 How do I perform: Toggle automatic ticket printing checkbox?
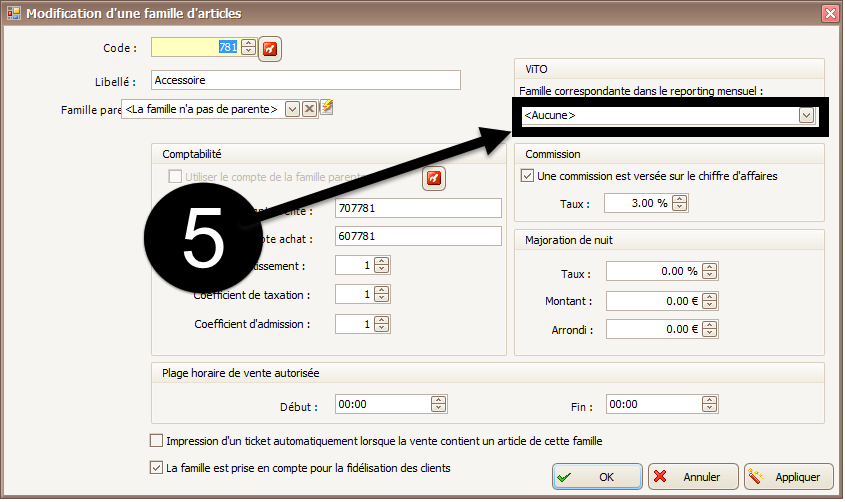(156, 441)
